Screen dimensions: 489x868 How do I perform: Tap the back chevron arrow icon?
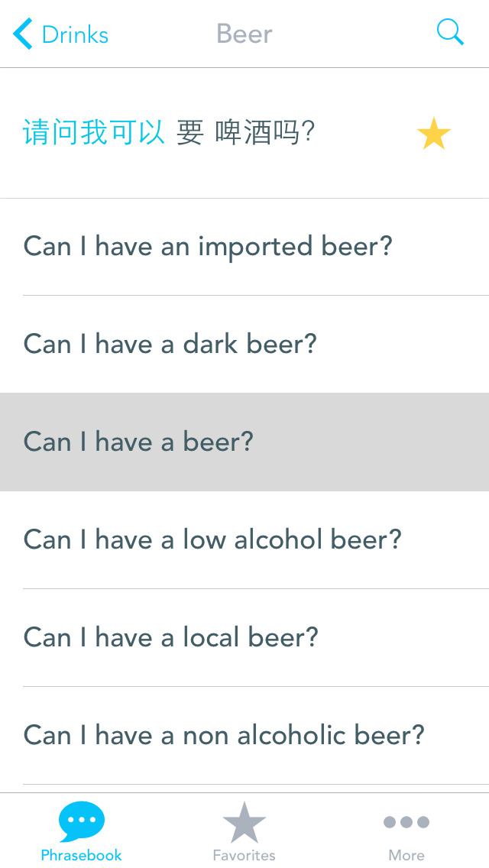coord(23,34)
